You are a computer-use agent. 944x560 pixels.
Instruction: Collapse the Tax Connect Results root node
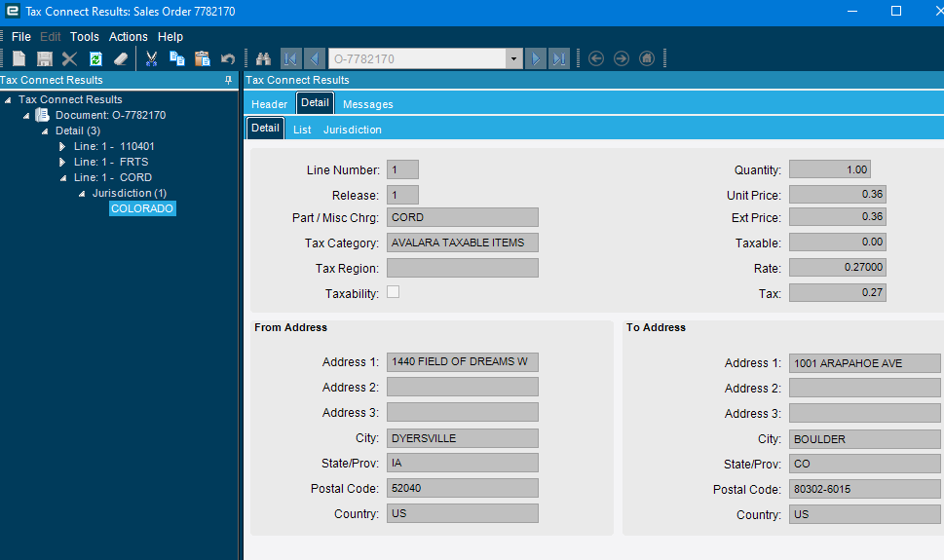coord(8,100)
